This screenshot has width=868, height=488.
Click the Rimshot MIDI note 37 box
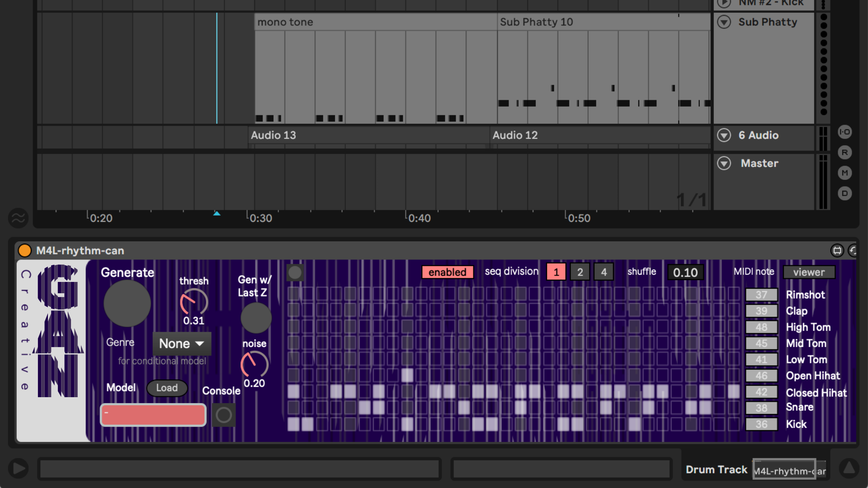click(x=762, y=295)
